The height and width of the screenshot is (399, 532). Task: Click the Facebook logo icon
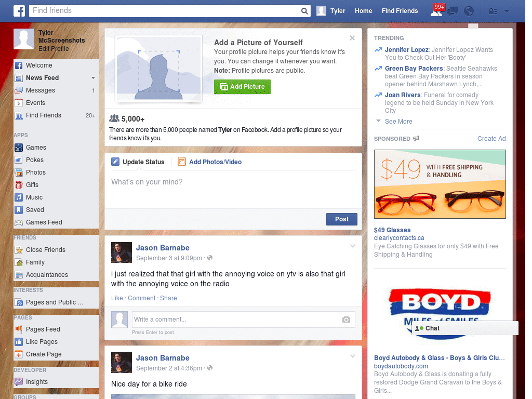click(x=19, y=11)
